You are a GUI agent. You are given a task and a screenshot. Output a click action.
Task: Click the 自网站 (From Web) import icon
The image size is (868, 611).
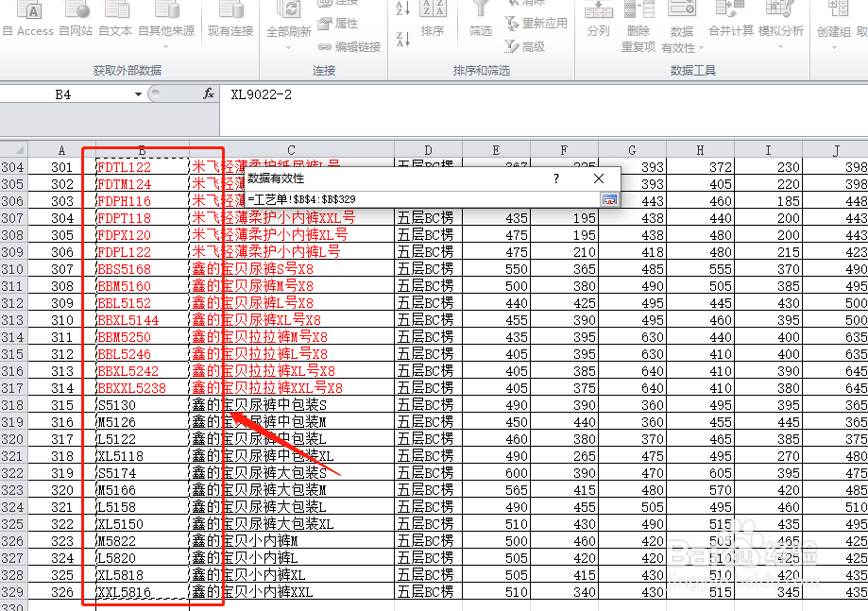(77, 19)
